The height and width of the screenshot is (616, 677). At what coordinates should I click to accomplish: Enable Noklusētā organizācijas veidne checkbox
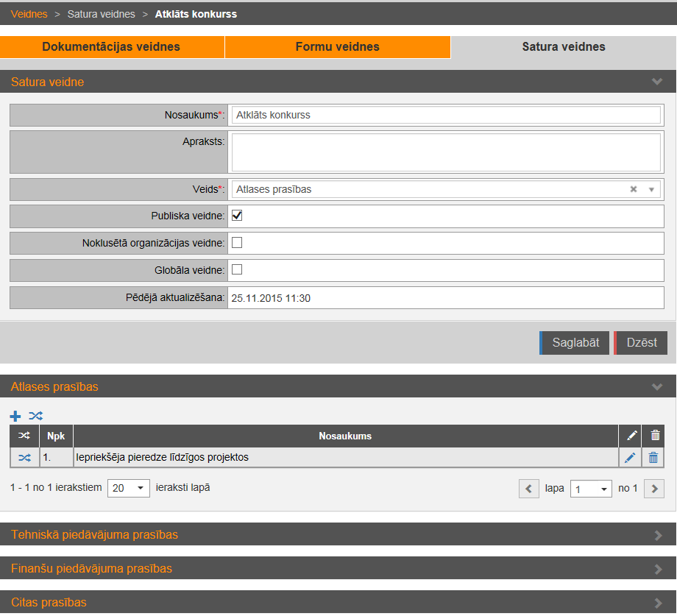coord(237,243)
